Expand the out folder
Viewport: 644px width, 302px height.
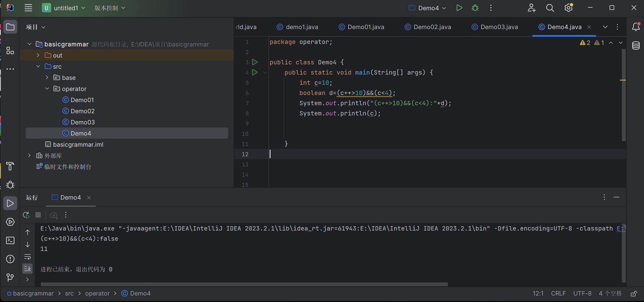pyautogui.click(x=38, y=55)
